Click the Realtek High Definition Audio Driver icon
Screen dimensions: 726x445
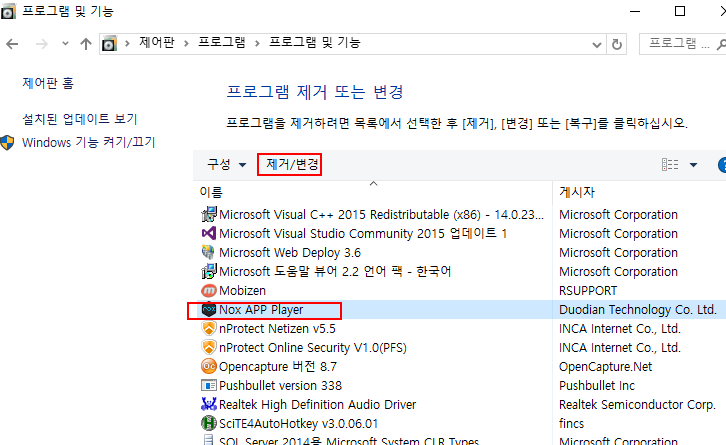(209, 405)
